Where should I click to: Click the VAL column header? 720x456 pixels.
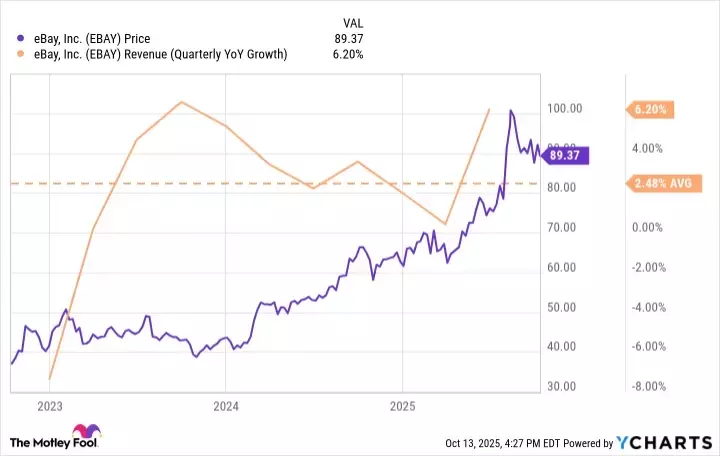[356, 21]
